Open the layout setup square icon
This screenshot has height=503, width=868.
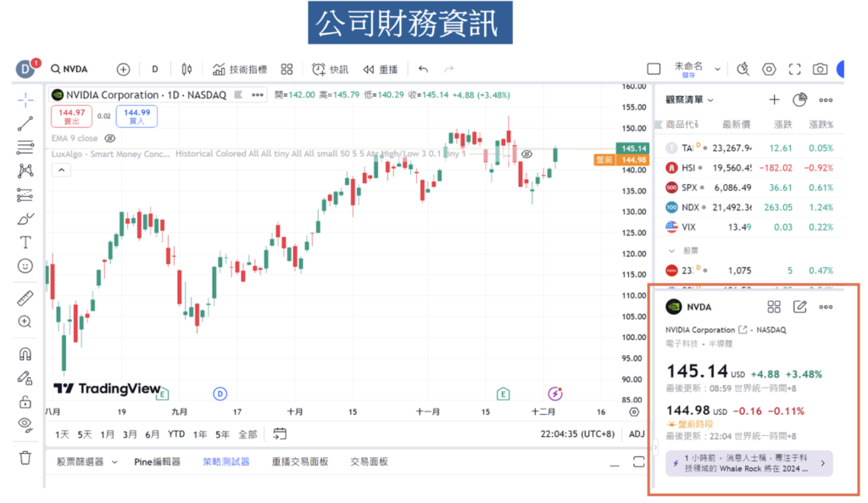654,70
